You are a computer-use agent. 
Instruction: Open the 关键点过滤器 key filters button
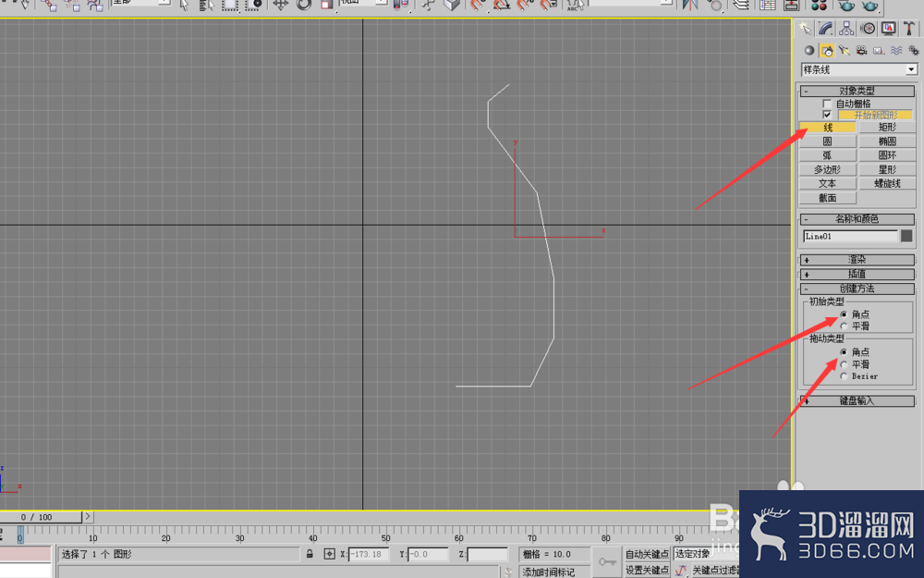pos(715,571)
